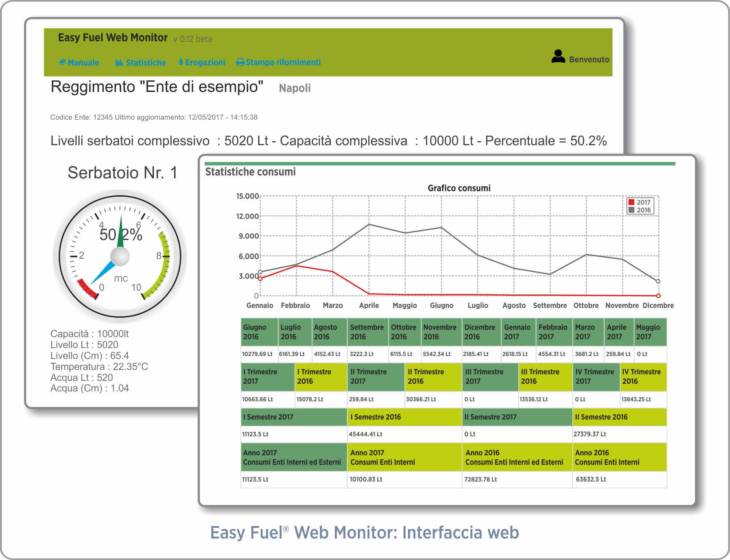Click the 13843.25 Lt cell

coord(643,399)
